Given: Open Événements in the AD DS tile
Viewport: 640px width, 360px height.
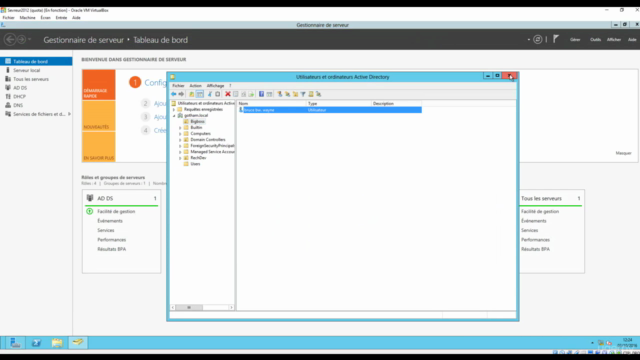Looking at the screenshot, I should click(110, 221).
